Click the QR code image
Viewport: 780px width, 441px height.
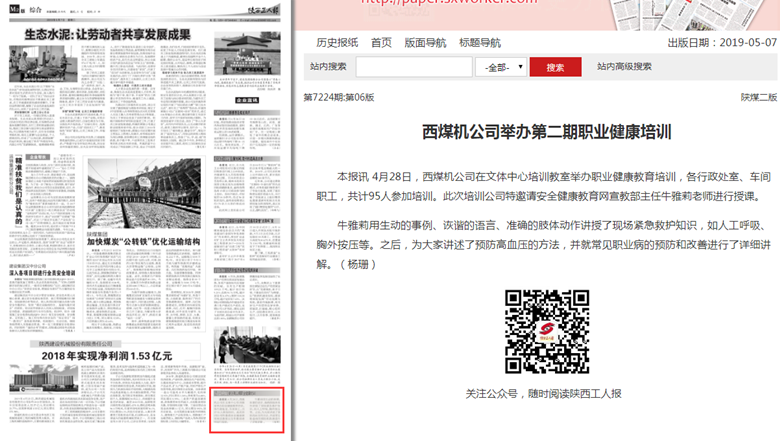(x=546, y=332)
